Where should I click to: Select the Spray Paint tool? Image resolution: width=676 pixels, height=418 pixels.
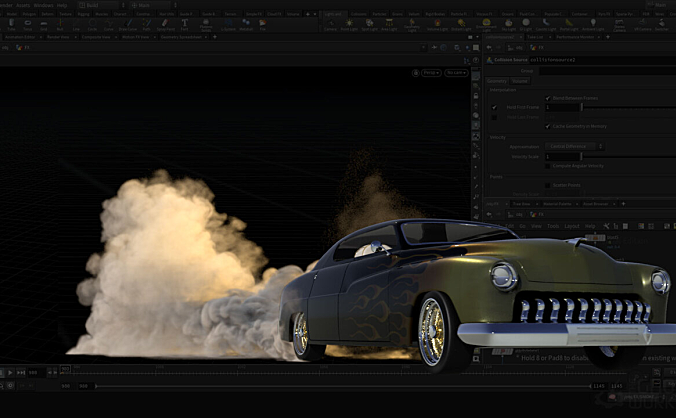(x=166, y=25)
